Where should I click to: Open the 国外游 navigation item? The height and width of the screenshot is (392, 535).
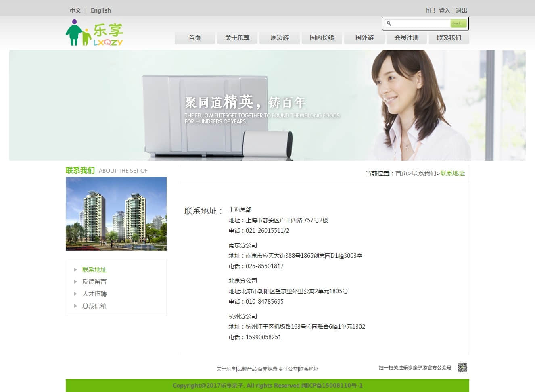tap(364, 38)
